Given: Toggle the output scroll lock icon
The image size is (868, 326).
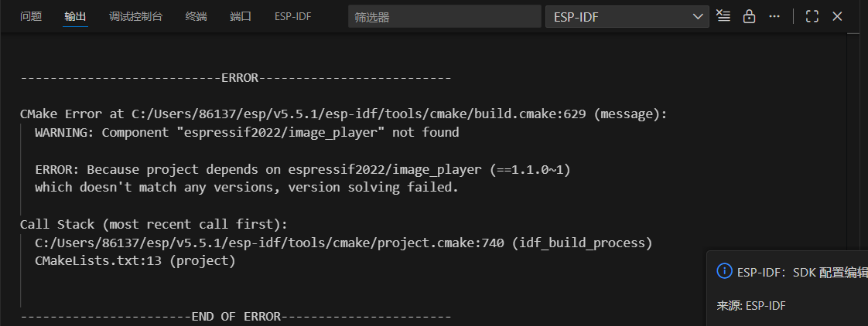Looking at the screenshot, I should (749, 16).
